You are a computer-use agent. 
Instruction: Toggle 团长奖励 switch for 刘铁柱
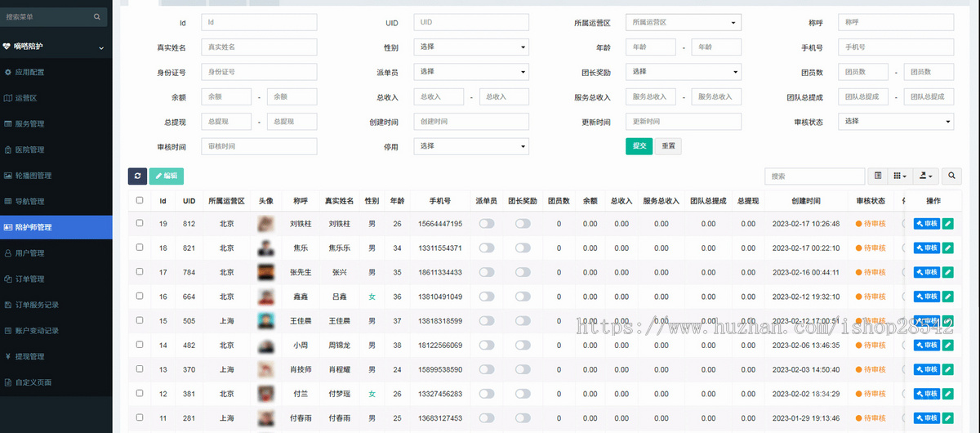click(x=523, y=223)
